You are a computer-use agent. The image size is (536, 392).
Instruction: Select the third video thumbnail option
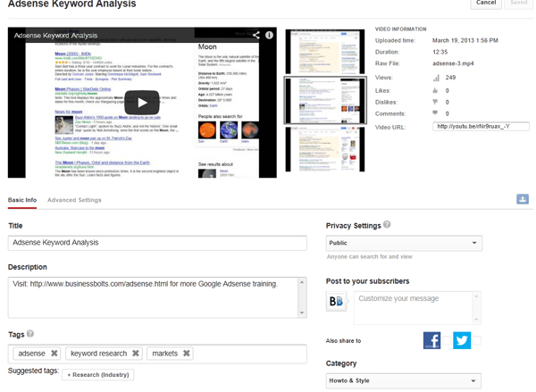pyautogui.click(x=325, y=149)
